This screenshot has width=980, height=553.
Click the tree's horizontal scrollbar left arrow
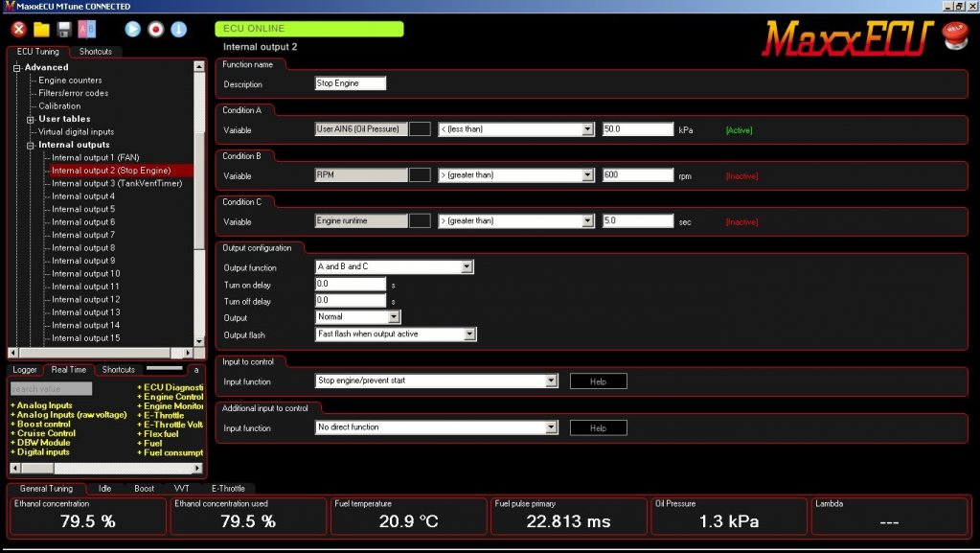pyautogui.click(x=13, y=353)
